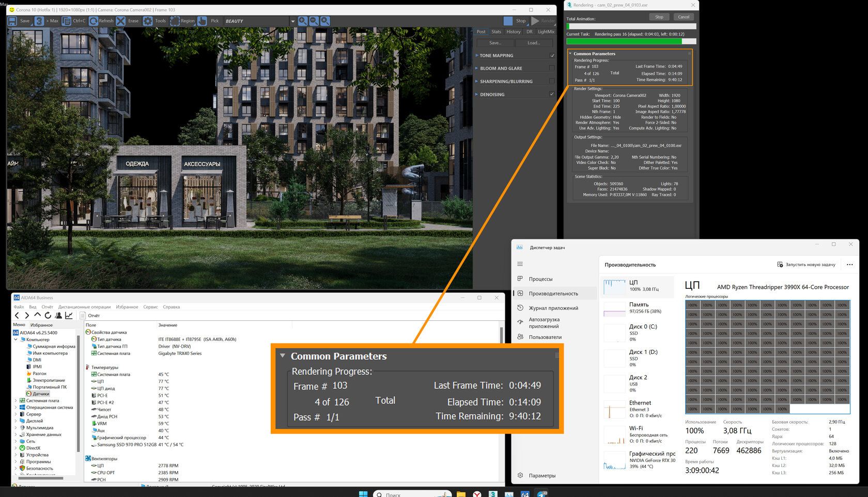
Task: Expand Системная плата tree node
Action: [x=16, y=400]
